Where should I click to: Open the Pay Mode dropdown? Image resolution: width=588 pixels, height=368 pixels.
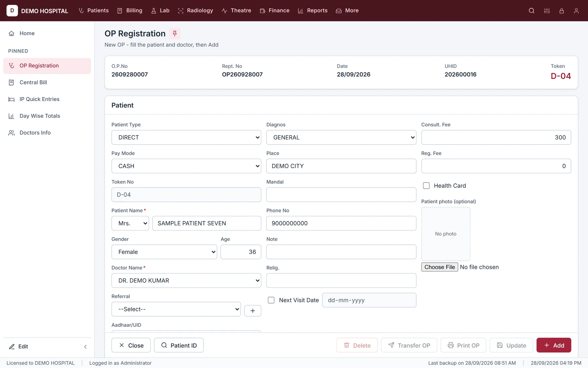click(186, 166)
